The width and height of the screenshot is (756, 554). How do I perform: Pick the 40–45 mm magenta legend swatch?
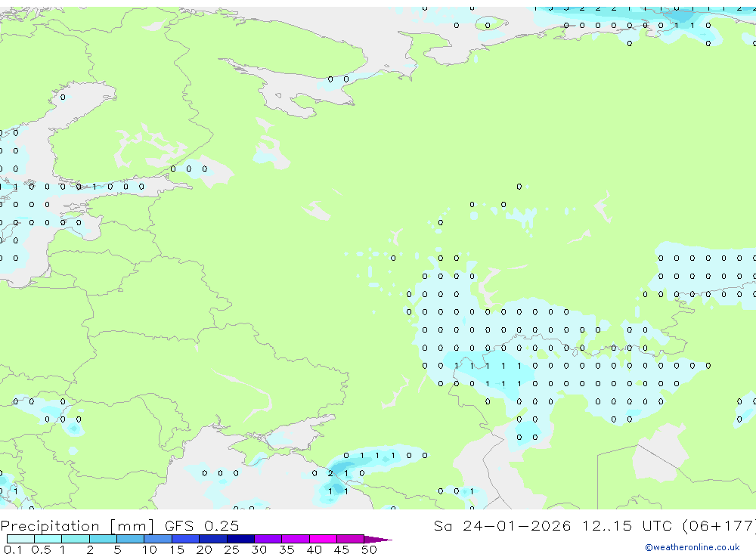(323, 539)
